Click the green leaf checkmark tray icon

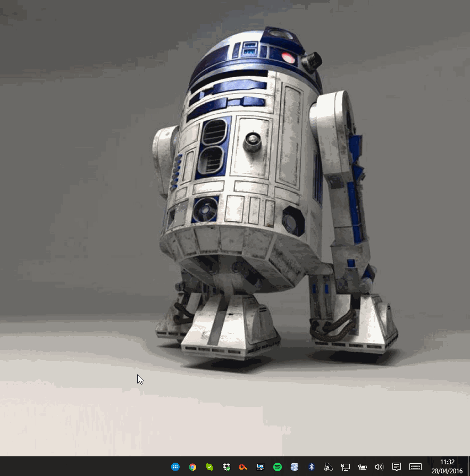pos(209,466)
